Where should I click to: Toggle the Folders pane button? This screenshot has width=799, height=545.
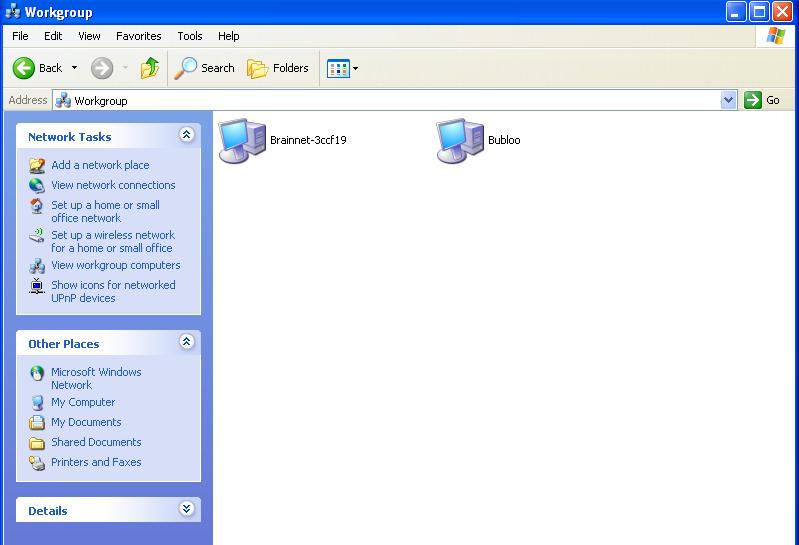point(278,68)
